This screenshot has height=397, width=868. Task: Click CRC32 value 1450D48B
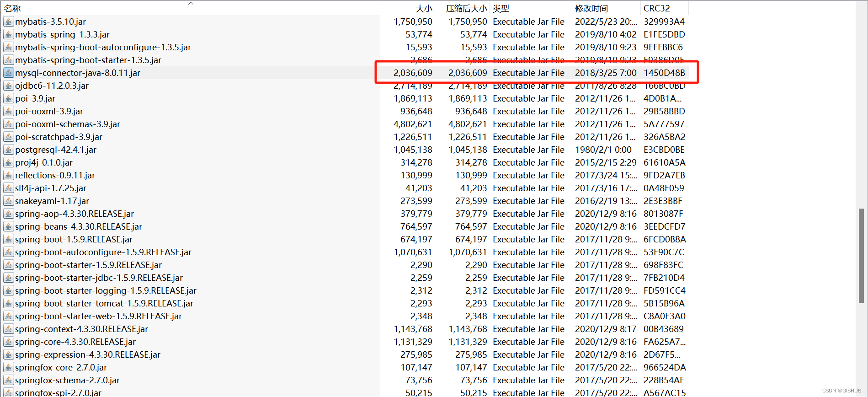click(664, 73)
